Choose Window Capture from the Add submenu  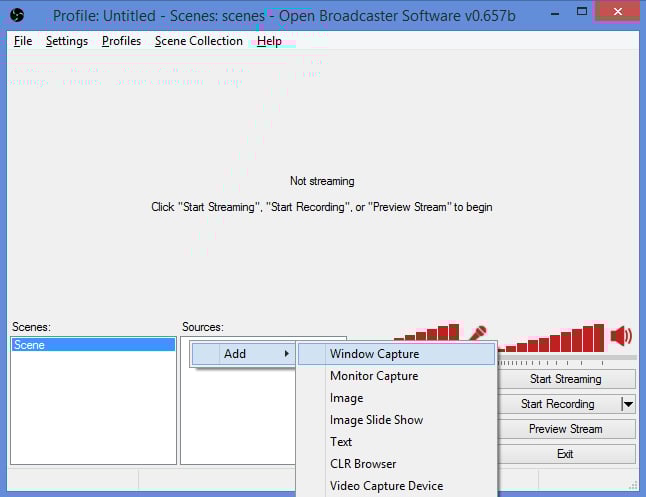pyautogui.click(x=396, y=354)
